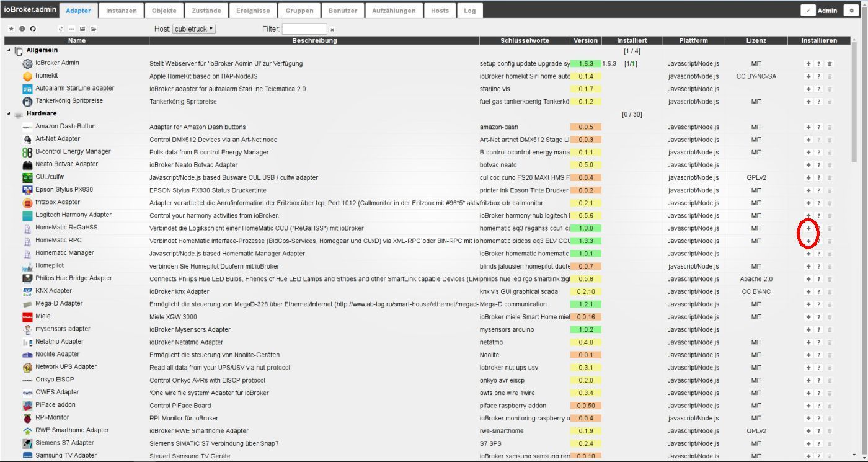Screen dimensions: 868x462
Task: Click question mark for the Netatmo Adapter
Action: click(x=818, y=342)
